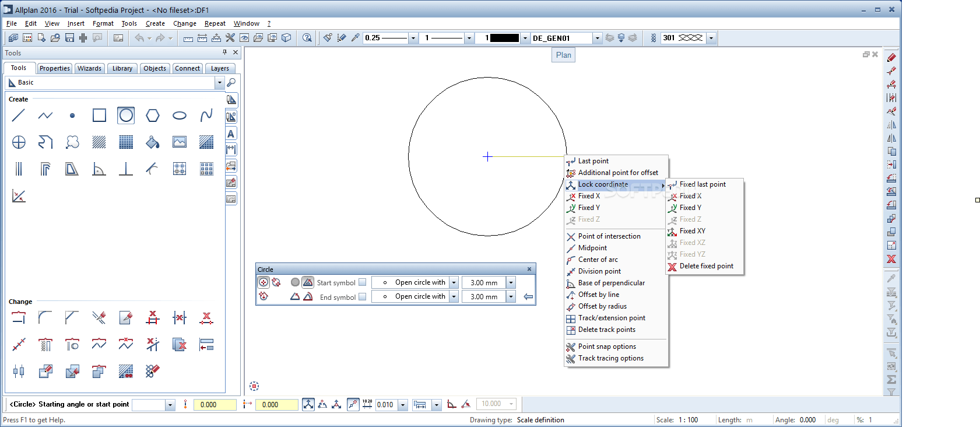Tick the End symbol checkbox
The image size is (980, 427).
pyautogui.click(x=363, y=297)
